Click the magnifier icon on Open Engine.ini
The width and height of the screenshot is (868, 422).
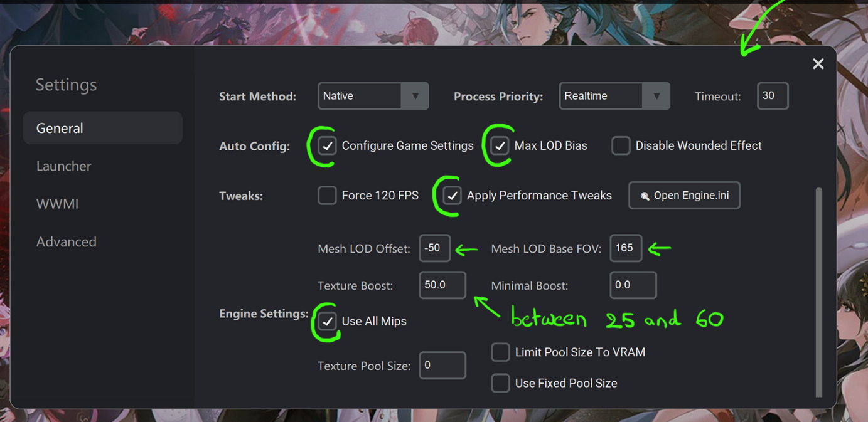[x=645, y=196]
